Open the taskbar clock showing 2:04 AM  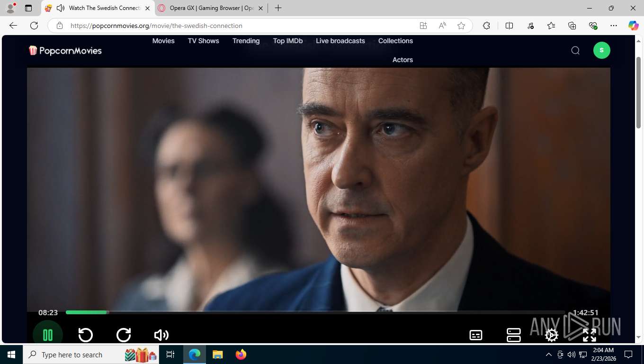[x=603, y=355]
